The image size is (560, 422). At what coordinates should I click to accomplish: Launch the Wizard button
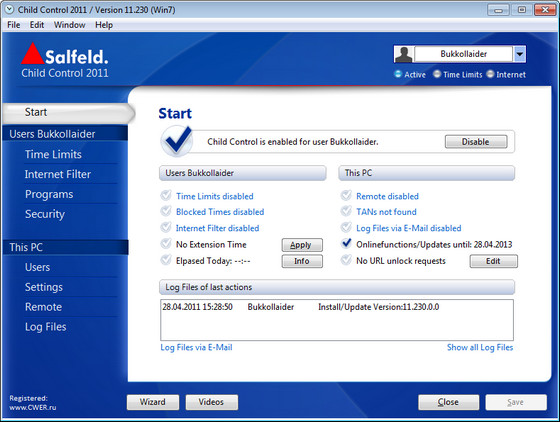(x=152, y=402)
